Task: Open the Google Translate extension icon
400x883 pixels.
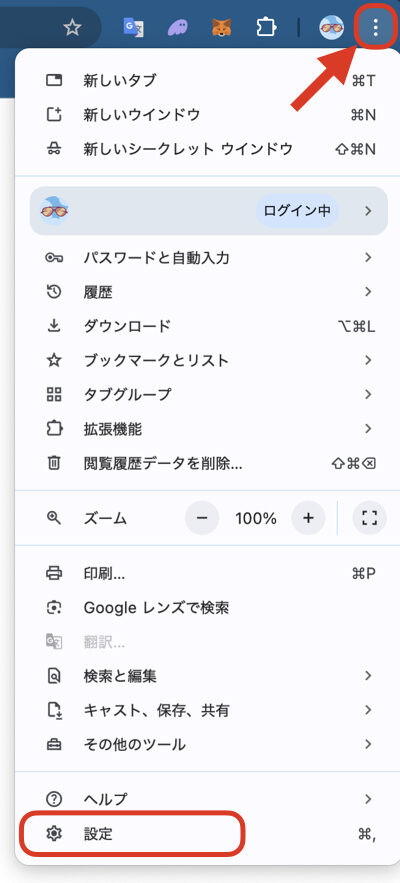Action: click(x=134, y=27)
